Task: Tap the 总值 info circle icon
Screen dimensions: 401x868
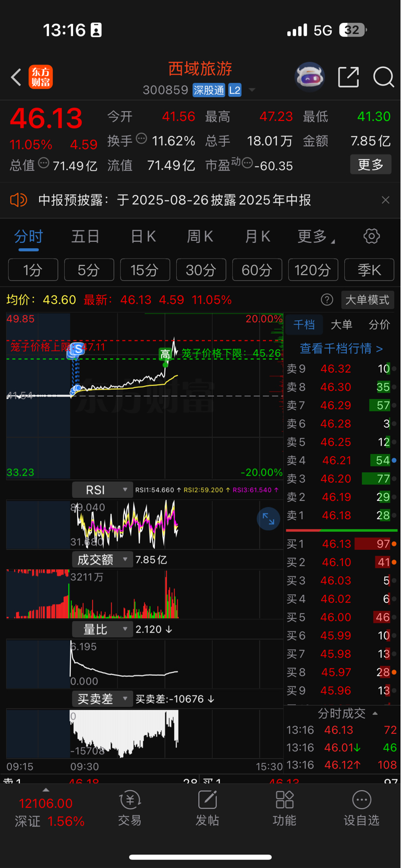Action: (44, 163)
